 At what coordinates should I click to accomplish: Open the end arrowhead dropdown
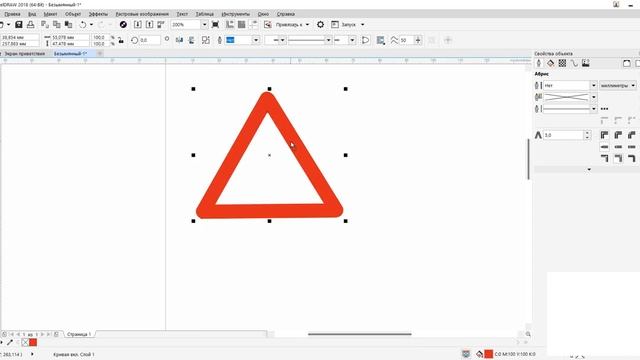[352, 40]
